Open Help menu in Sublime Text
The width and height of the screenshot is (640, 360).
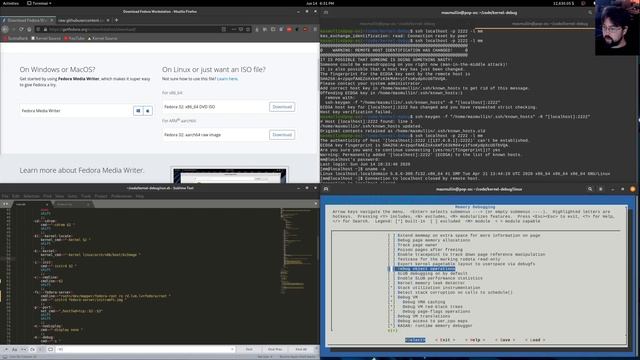(140, 196)
